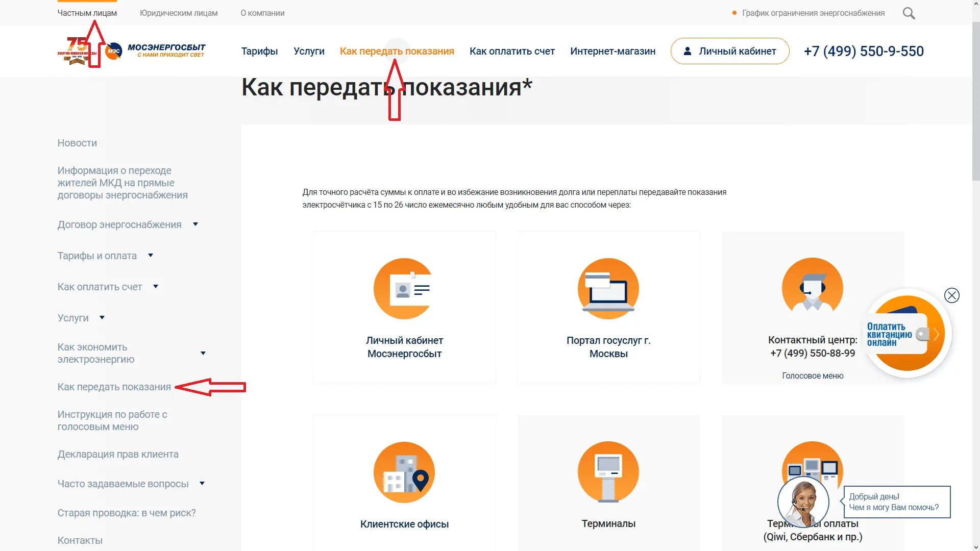This screenshot has height=551, width=980.
Task: Click the Портал госуслуг laptop icon
Action: 608,289
